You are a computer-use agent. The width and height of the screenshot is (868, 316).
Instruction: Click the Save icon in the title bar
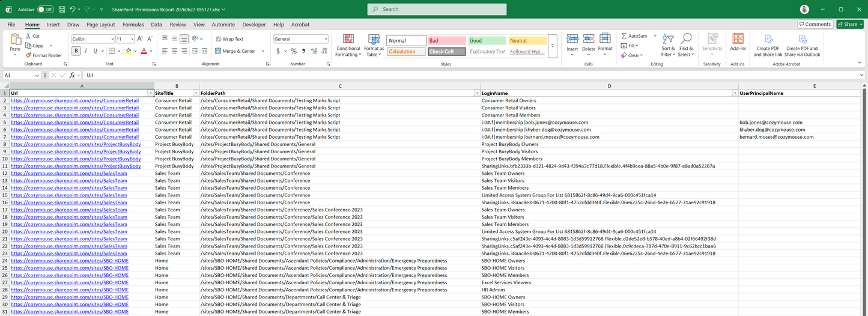pos(62,10)
